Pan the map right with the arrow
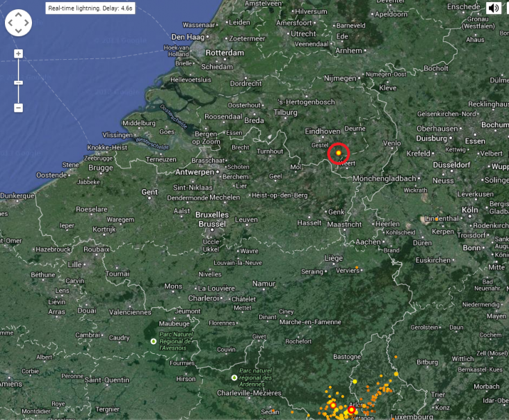This screenshot has width=509, height=420. tap(27, 23)
